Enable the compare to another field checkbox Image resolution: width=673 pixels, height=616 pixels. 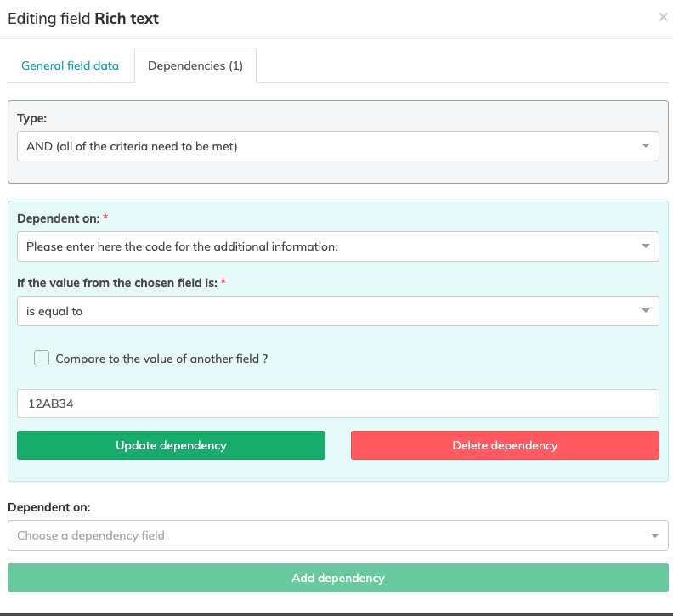point(42,359)
